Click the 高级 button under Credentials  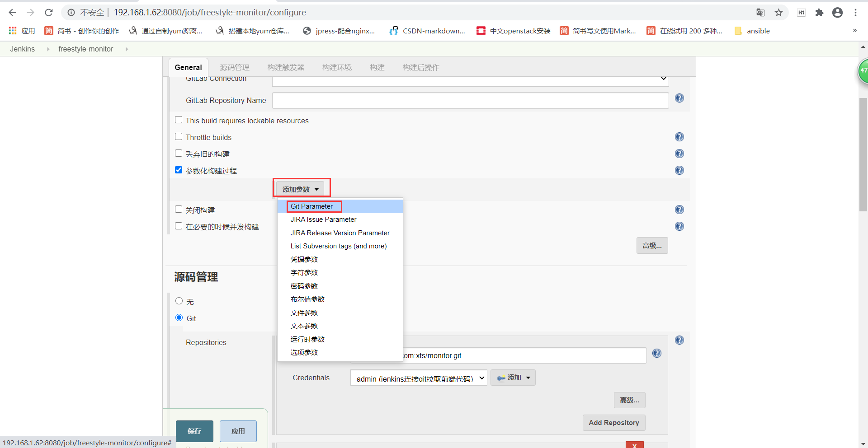click(630, 400)
